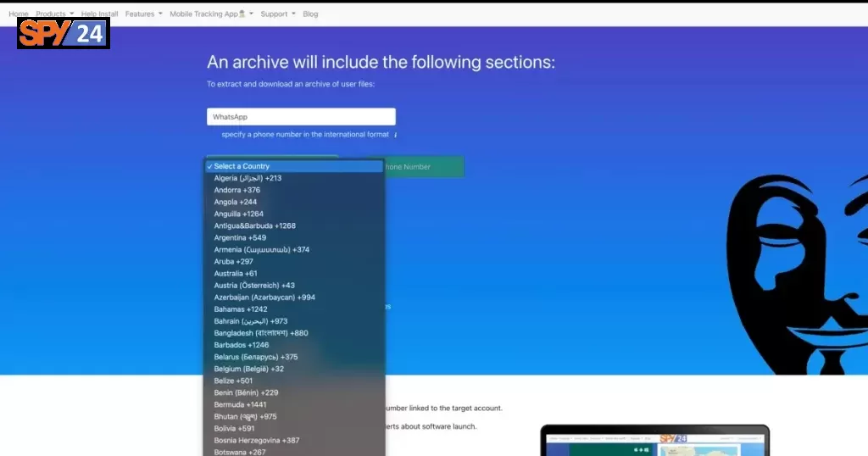
Task: Click the WhatsApp input field
Action: 301,117
